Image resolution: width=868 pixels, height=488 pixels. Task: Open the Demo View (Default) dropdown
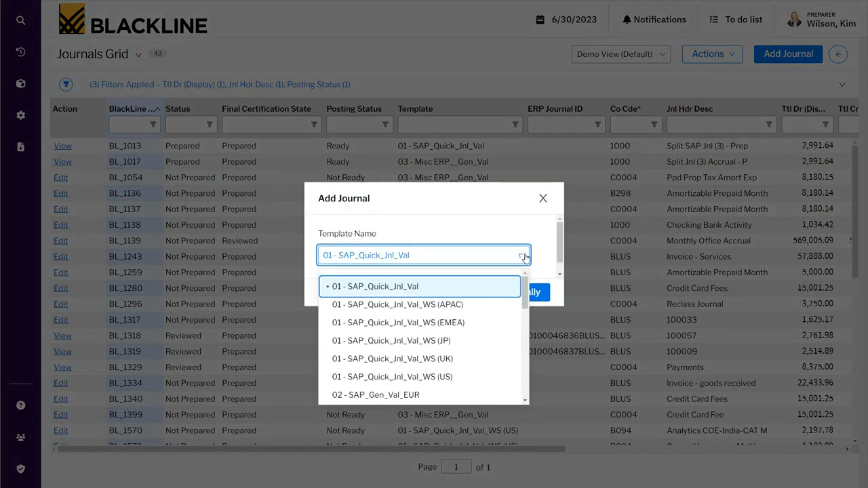[x=620, y=54]
